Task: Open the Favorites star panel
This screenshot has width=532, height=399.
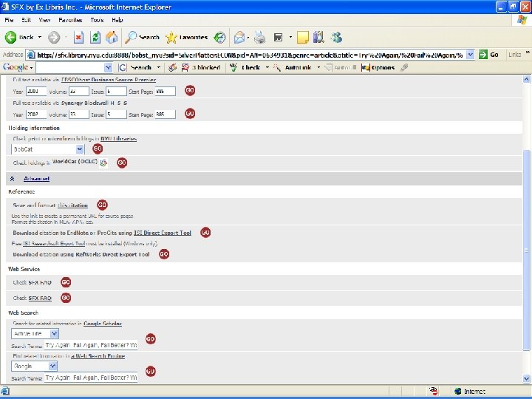Action: tap(187, 38)
